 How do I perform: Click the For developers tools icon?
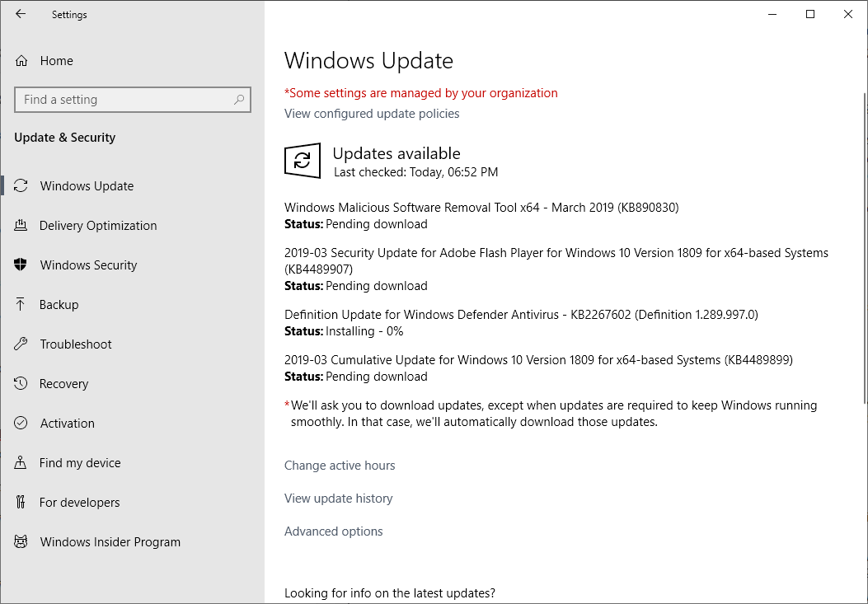tap(21, 502)
